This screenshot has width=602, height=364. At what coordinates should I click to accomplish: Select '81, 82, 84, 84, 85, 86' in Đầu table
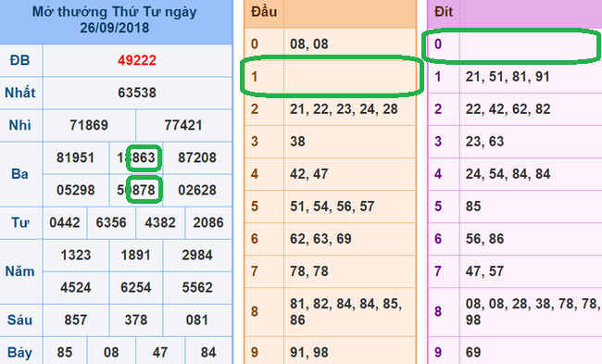coord(346,312)
